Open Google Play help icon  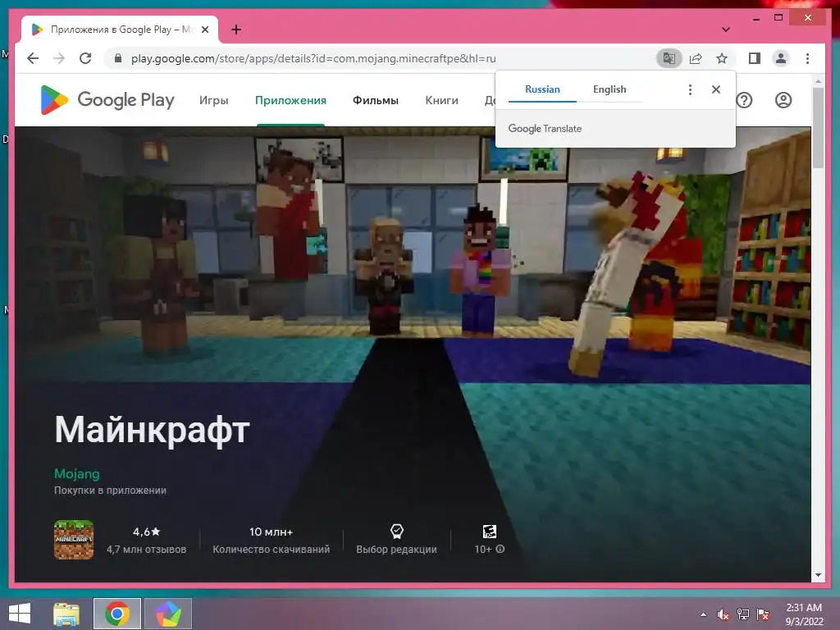pos(744,100)
